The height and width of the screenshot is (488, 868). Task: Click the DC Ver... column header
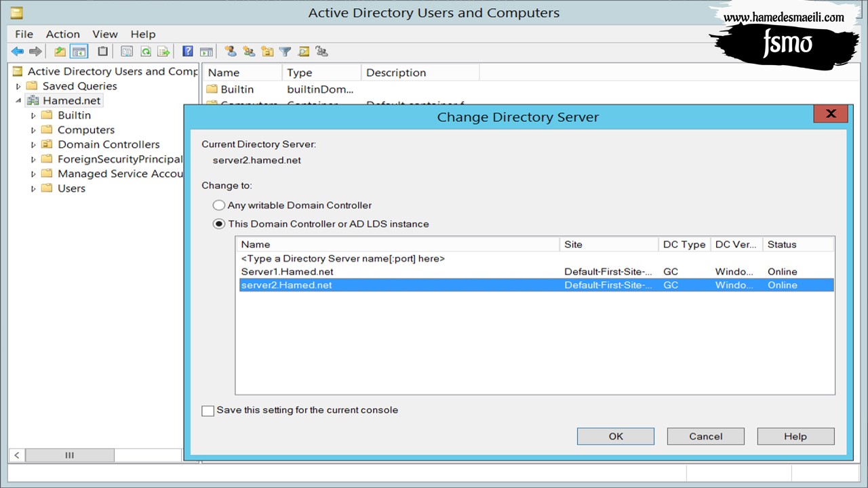pos(736,245)
